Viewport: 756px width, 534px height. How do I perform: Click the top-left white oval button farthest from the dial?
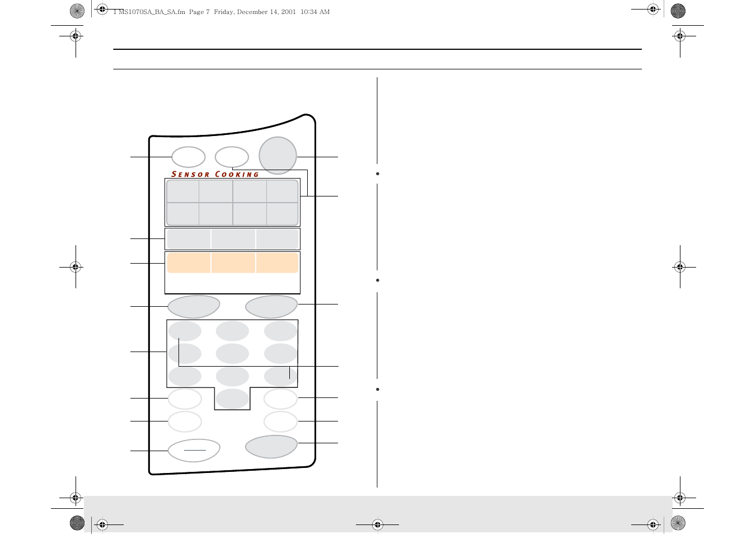188,157
